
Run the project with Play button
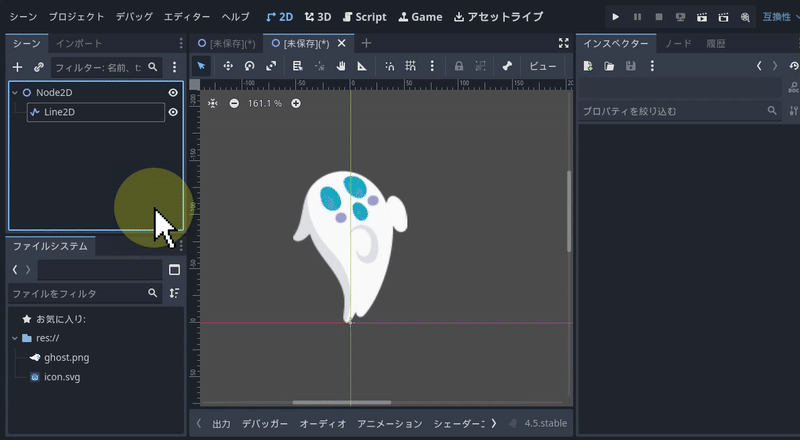(x=615, y=17)
